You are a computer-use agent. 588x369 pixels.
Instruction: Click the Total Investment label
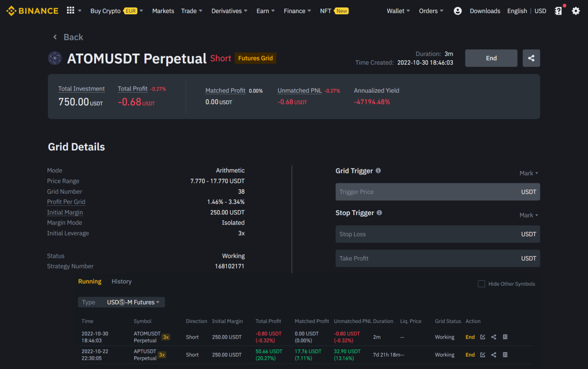[81, 89]
